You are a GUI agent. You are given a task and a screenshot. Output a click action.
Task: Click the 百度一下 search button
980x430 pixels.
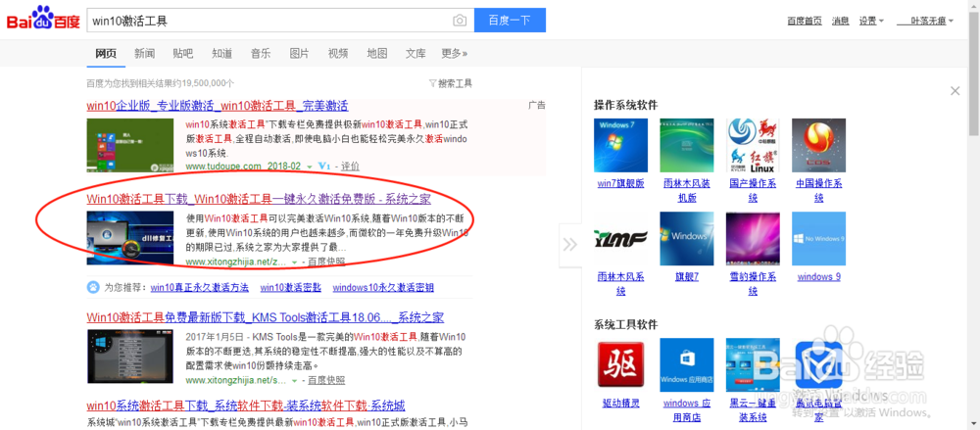(x=510, y=20)
